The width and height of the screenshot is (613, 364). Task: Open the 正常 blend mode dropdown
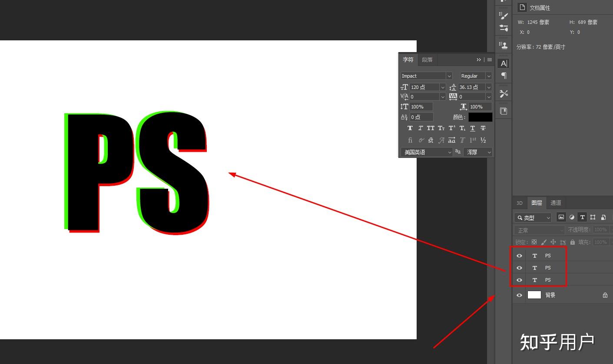pos(539,230)
